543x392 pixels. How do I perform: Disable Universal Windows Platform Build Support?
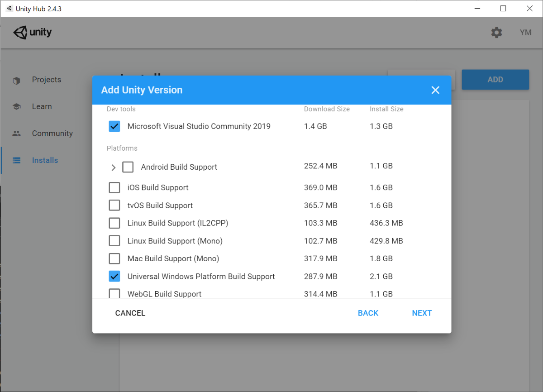[x=114, y=276]
